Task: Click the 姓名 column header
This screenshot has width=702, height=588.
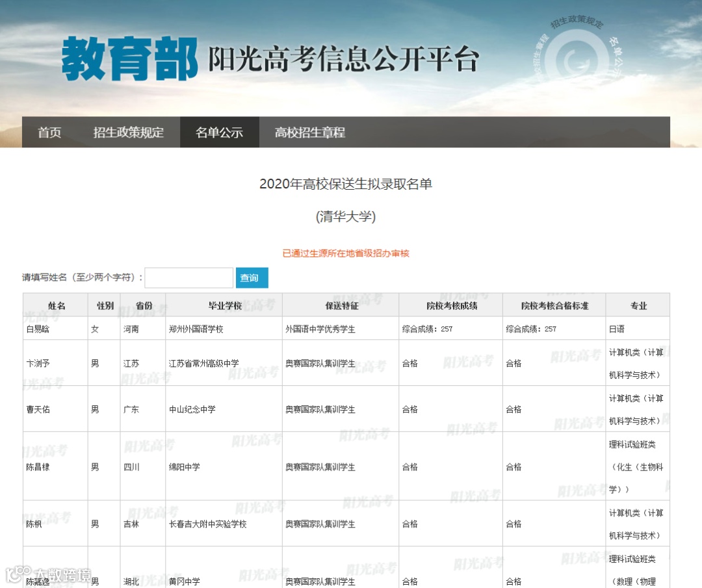Action: (x=57, y=305)
